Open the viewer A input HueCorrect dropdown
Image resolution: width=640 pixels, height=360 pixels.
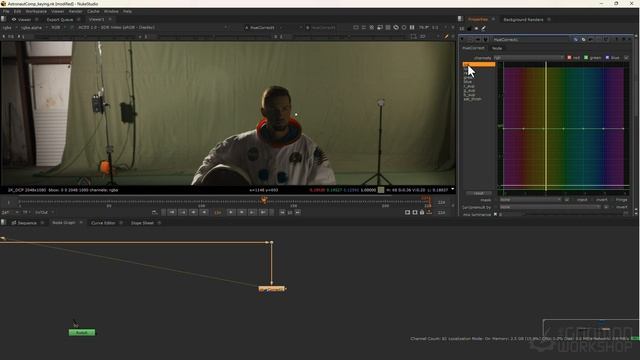point(264,27)
